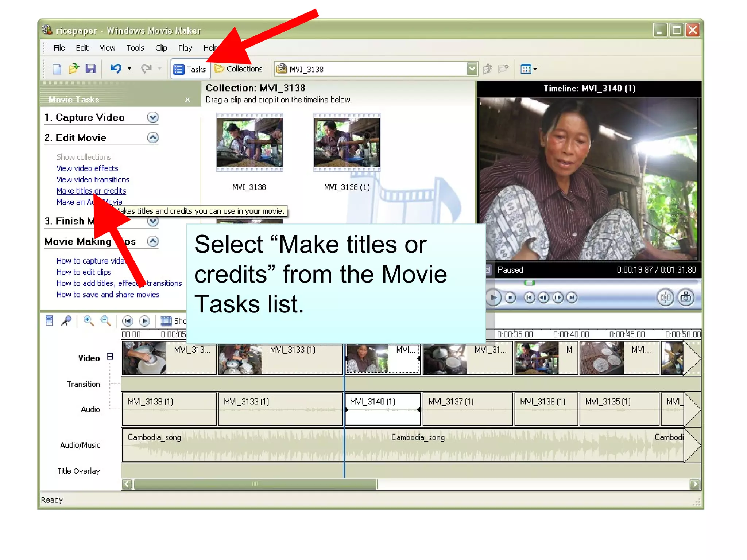This screenshot has width=747, height=560.
Task: Select the MVI_3133 (1) video clip
Action: point(280,358)
